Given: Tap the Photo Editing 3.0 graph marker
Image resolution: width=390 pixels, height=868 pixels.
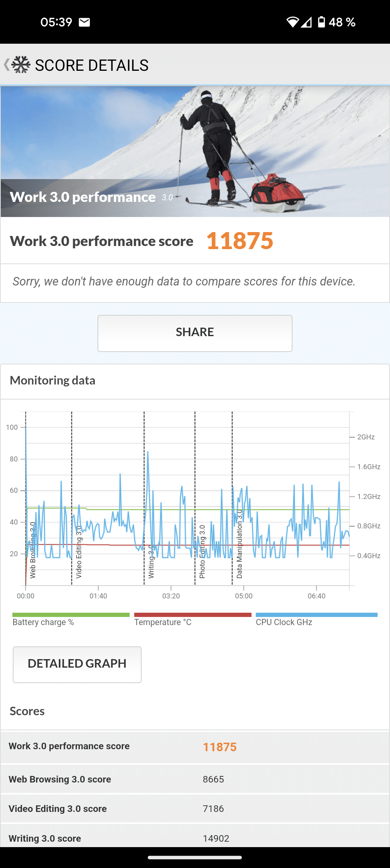Looking at the screenshot, I should pyautogui.click(x=202, y=552).
